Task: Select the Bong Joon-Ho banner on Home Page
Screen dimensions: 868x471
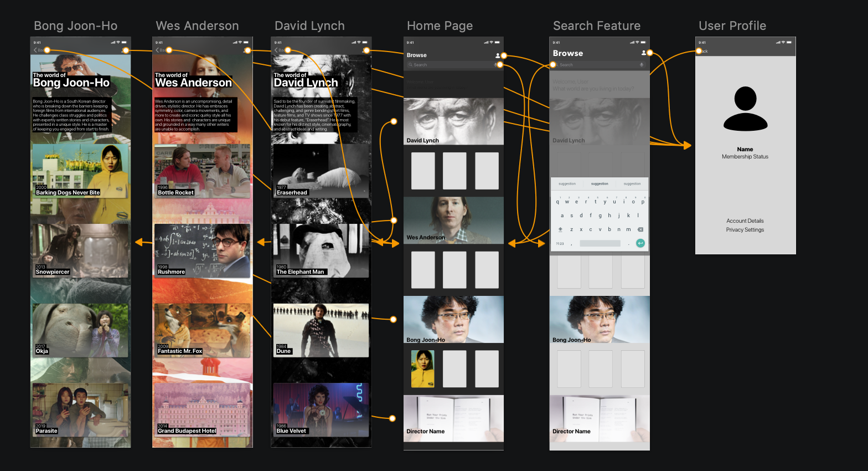Action: tap(453, 319)
